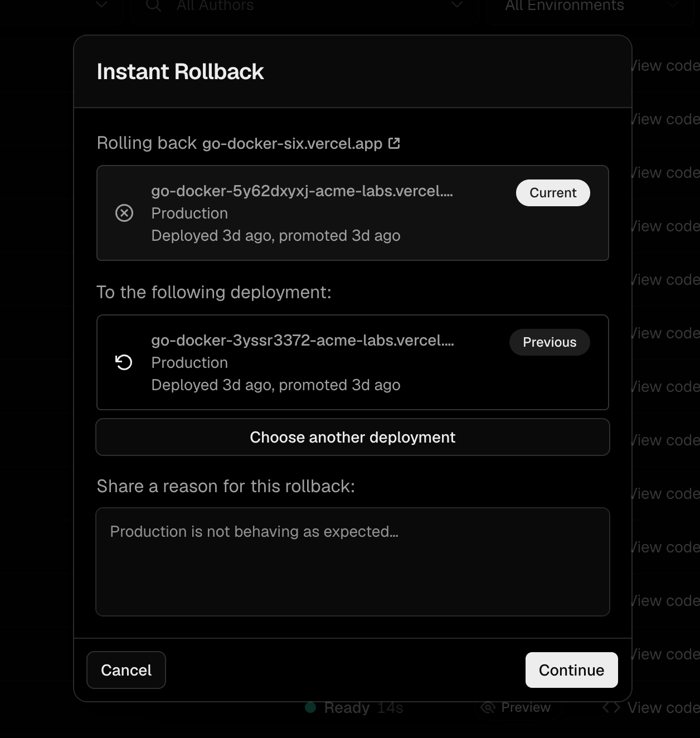Click the Previous badge

pyautogui.click(x=550, y=342)
